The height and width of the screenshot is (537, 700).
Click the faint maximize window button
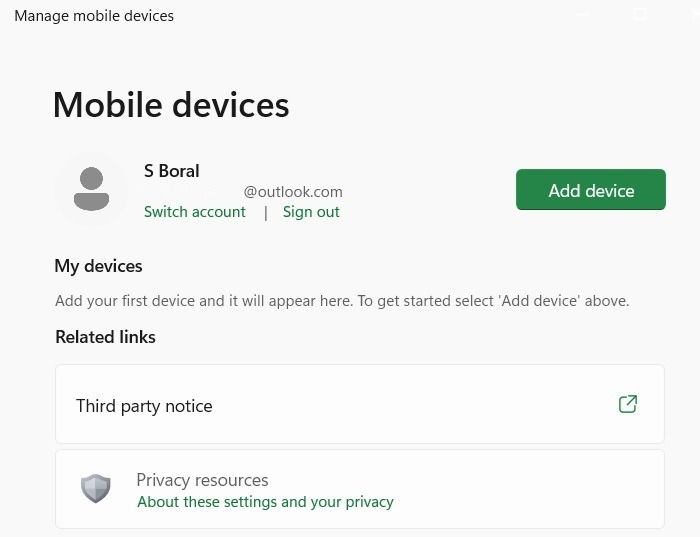point(639,15)
